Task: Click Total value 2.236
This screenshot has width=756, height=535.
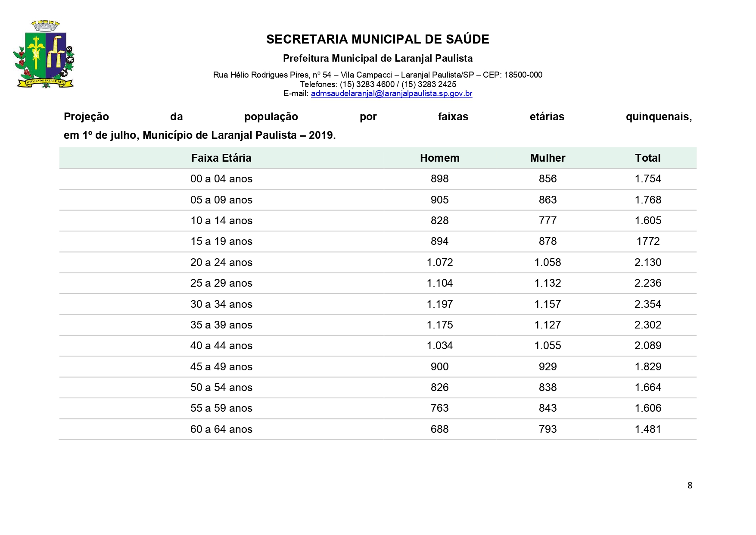Action: [x=648, y=283]
